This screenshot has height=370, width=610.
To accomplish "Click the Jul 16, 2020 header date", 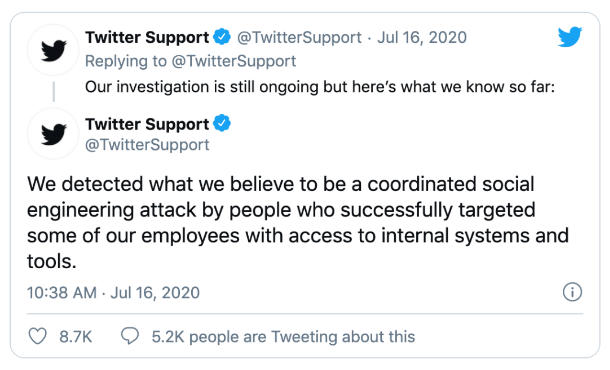I will 422,37.
